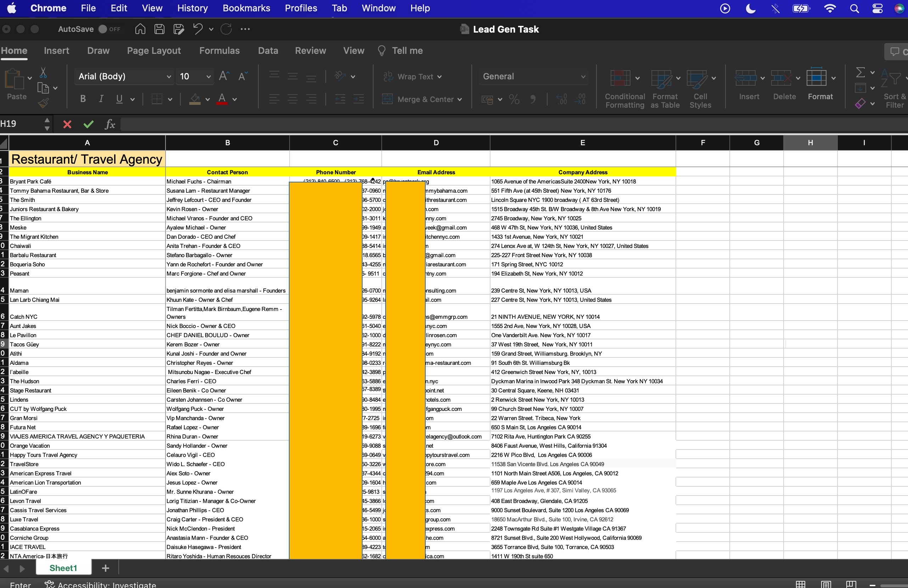This screenshot has height=588, width=908.
Task: Expand the Format as Table dropdown
Action: (x=678, y=78)
